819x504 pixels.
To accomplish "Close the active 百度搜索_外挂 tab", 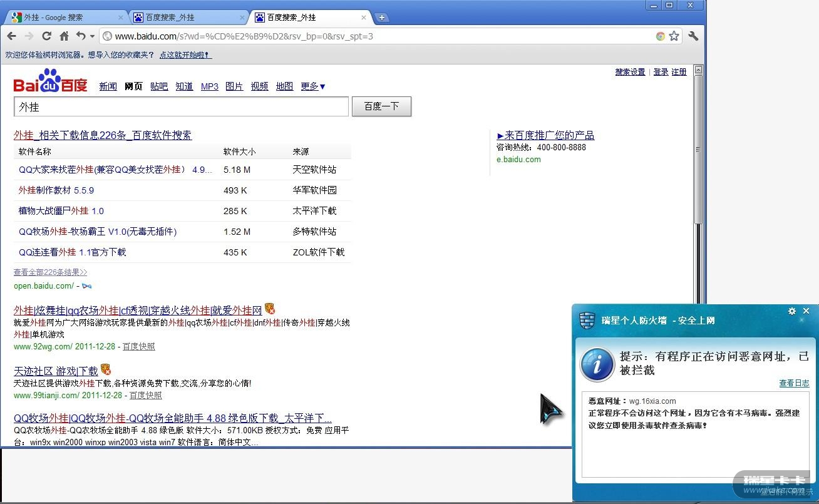I will pos(364,18).
